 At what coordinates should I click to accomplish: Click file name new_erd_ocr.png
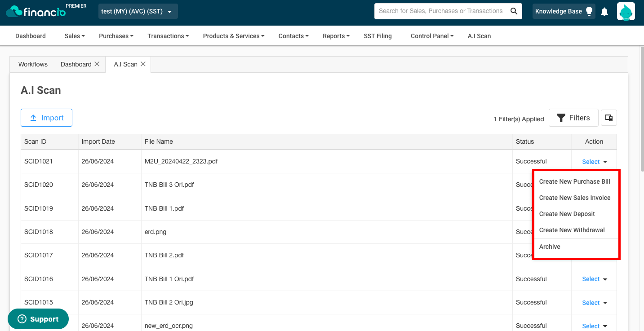[x=169, y=326]
